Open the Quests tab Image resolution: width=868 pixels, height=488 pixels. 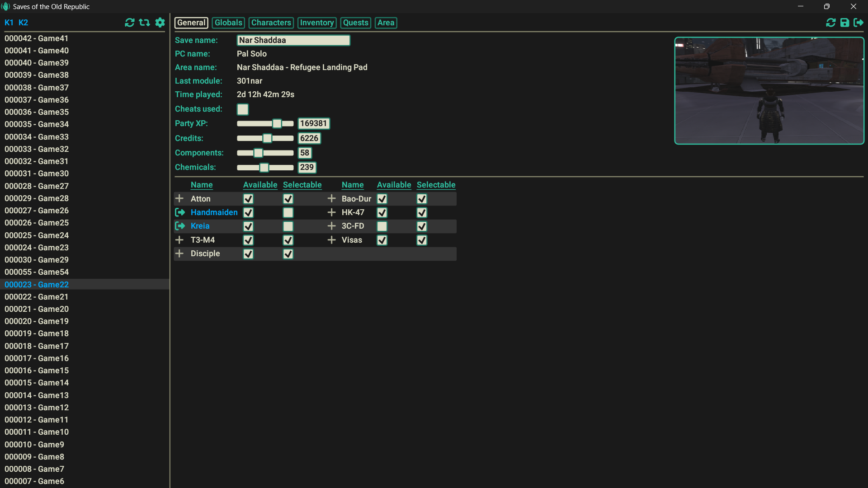click(x=356, y=23)
